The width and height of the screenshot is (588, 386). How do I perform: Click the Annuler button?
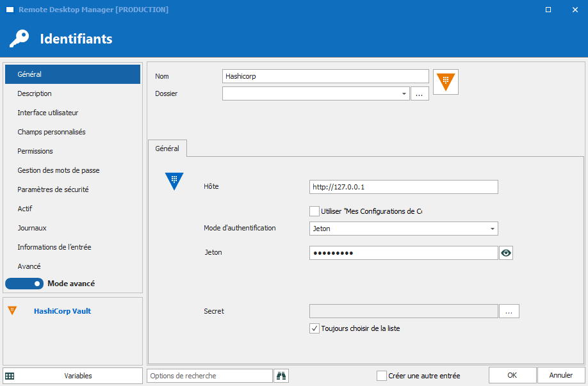[x=560, y=375]
